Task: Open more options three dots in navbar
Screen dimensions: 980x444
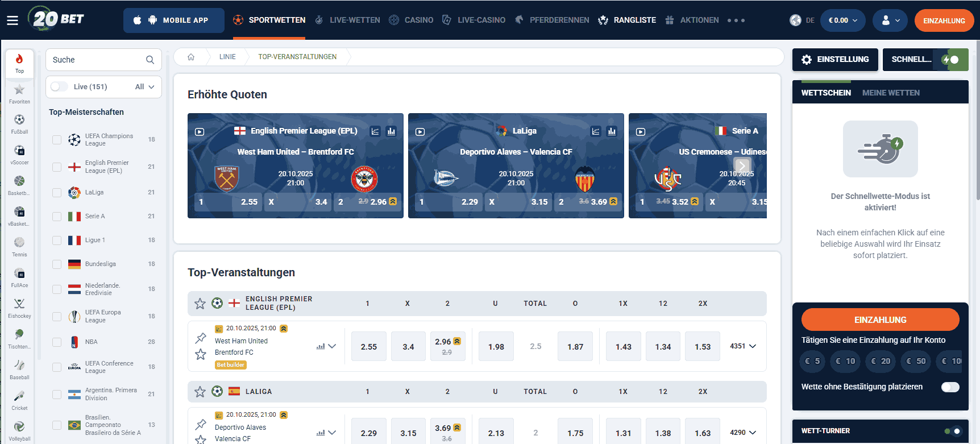Action: 736,20
